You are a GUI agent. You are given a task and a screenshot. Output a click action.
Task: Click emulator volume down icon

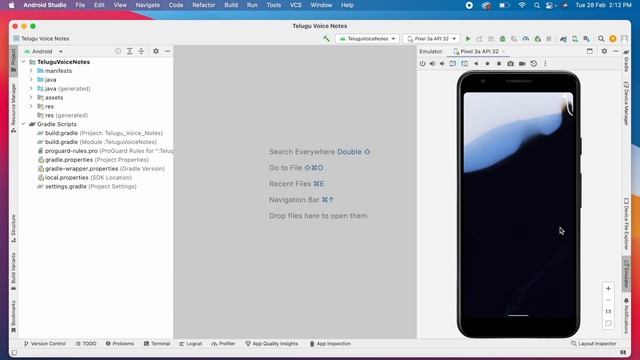[x=442, y=64]
